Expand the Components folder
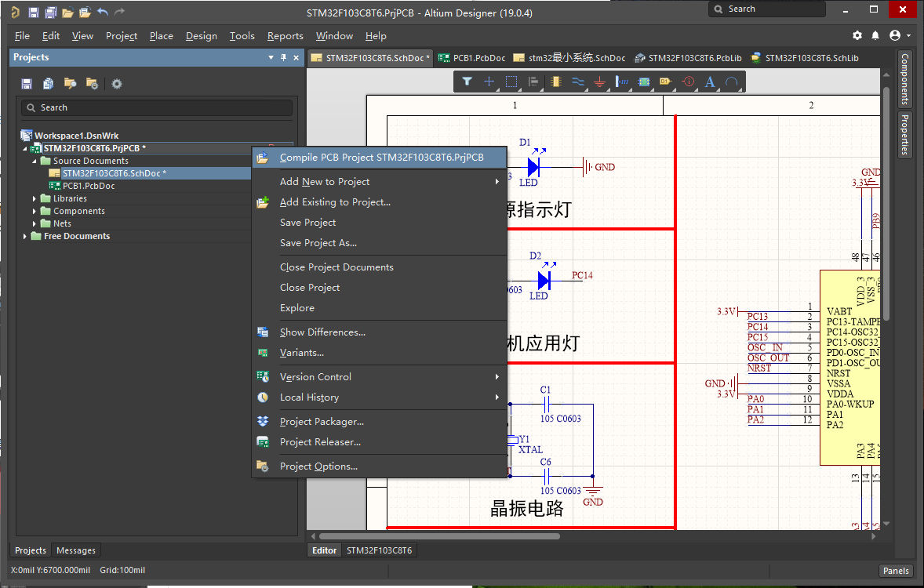This screenshot has height=588, width=924. [x=35, y=211]
